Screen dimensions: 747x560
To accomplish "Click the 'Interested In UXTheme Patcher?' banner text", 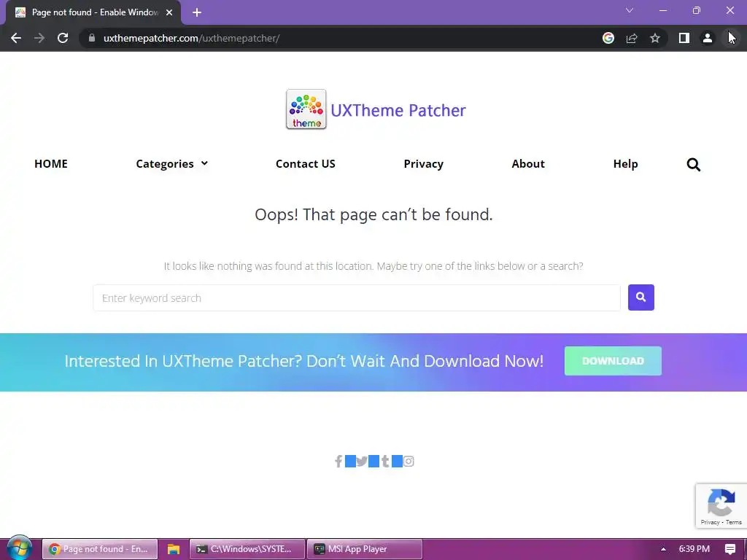I will click(304, 361).
